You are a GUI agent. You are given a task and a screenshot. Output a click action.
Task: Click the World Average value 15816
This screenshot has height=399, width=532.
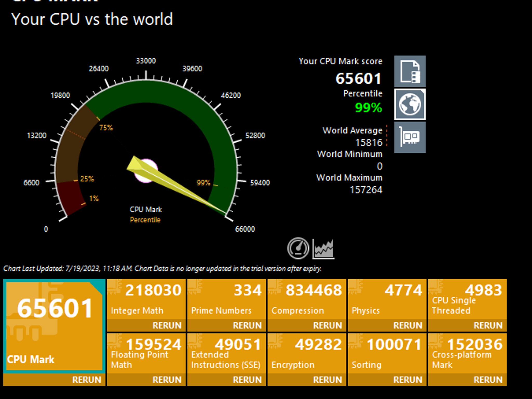pos(369,143)
